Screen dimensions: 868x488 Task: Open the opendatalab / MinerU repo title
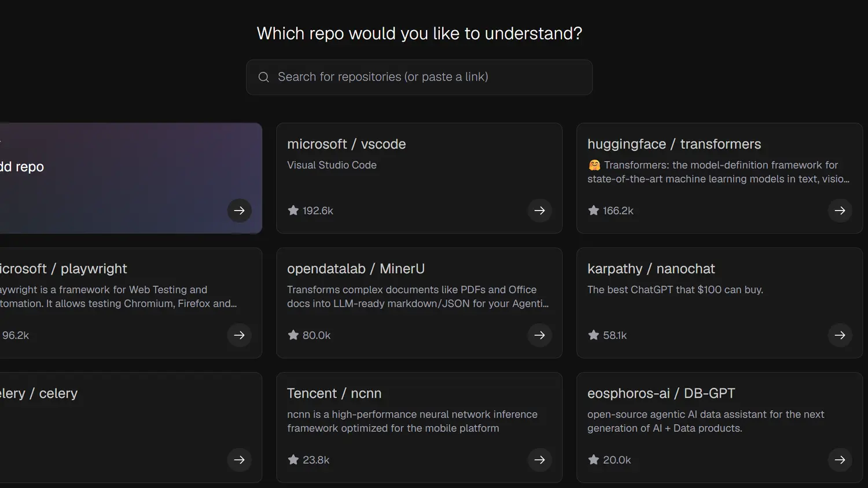[356, 269]
